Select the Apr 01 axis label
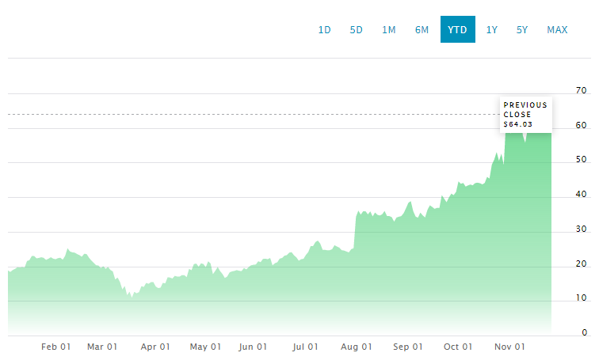The height and width of the screenshot is (364, 599). pyautogui.click(x=155, y=347)
